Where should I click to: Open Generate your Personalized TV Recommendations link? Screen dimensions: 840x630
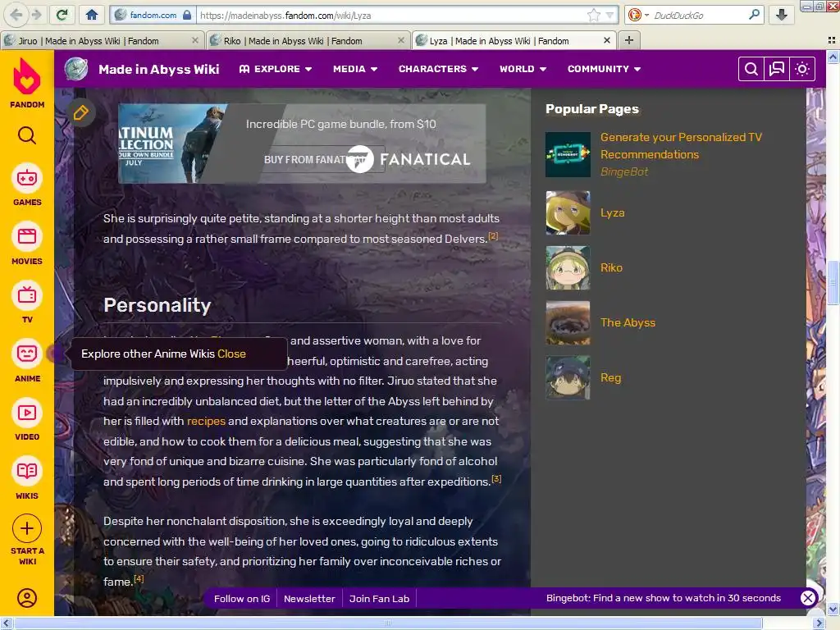(x=681, y=146)
